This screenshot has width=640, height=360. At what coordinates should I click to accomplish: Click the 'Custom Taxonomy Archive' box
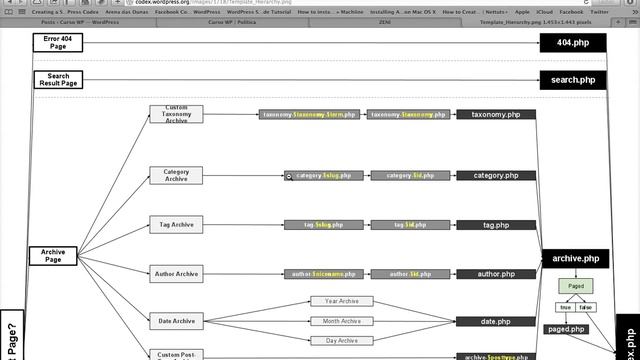click(176, 114)
